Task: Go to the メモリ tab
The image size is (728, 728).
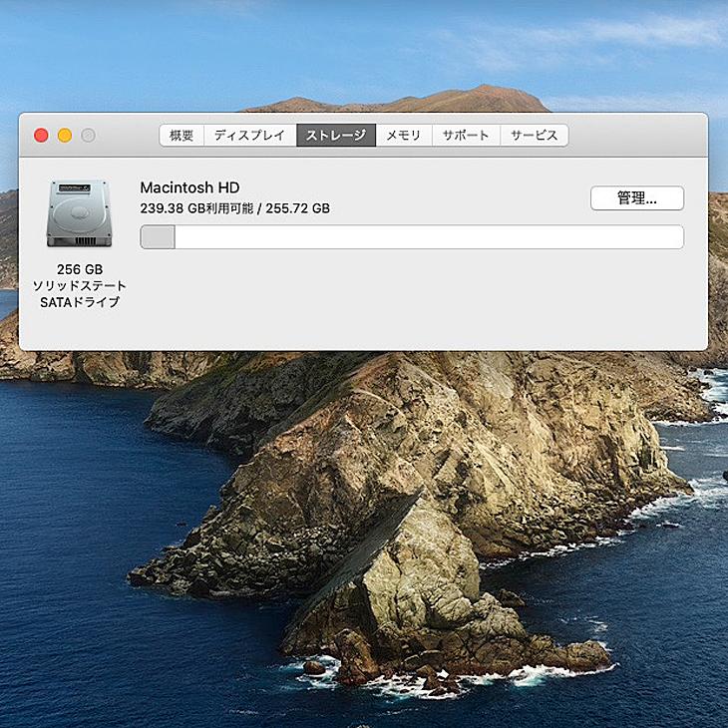Action: (404, 136)
